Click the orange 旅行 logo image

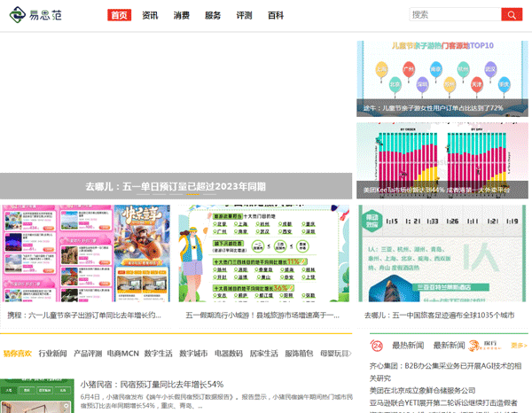(x=485, y=346)
